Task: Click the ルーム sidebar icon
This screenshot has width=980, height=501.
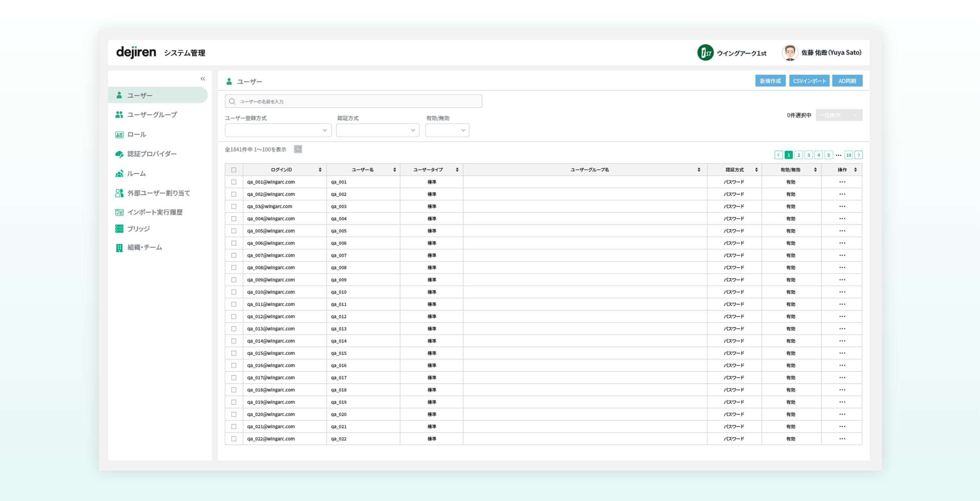Action: click(x=119, y=173)
